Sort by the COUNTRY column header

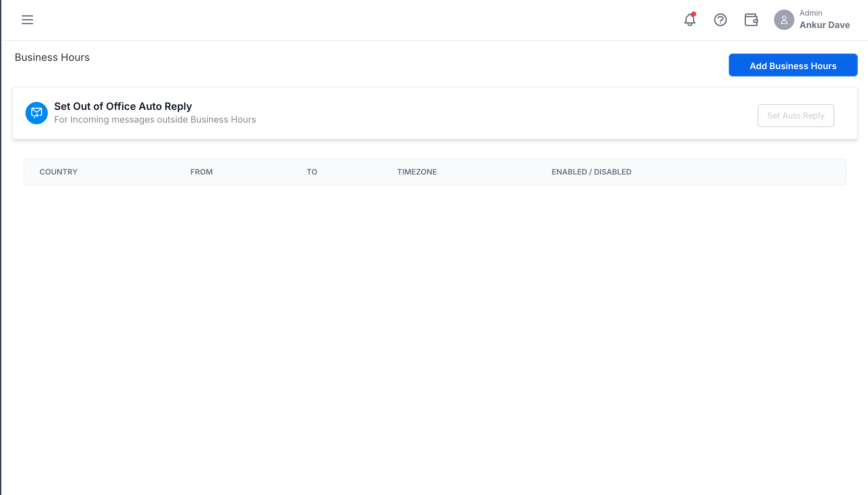59,172
